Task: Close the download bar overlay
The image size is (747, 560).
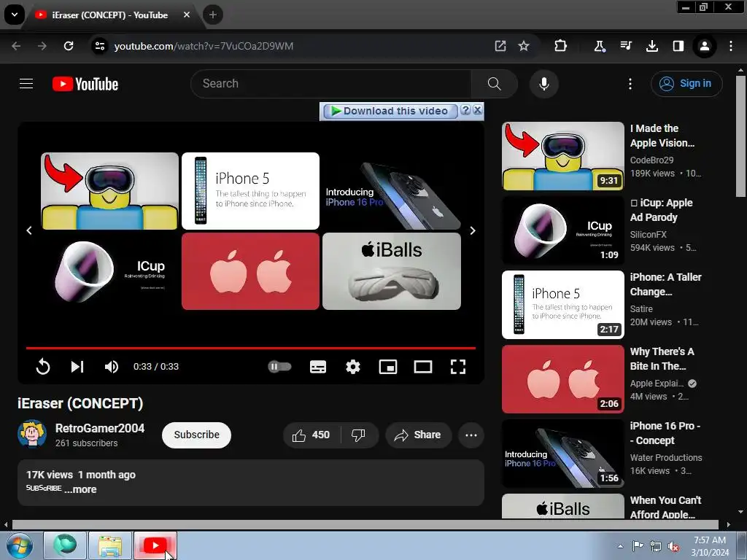Action: point(478,111)
